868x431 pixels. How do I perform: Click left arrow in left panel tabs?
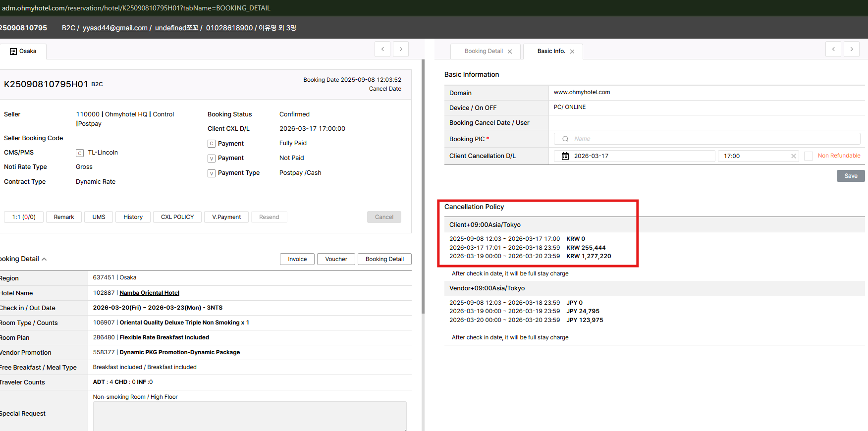382,49
